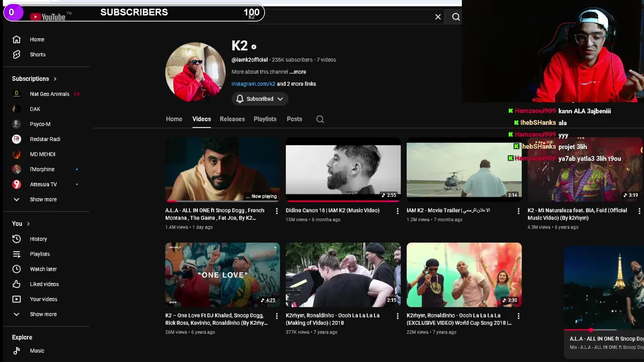Open options menu for Didine Canon 16
The width and height of the screenshot is (644, 362).
tap(397, 211)
